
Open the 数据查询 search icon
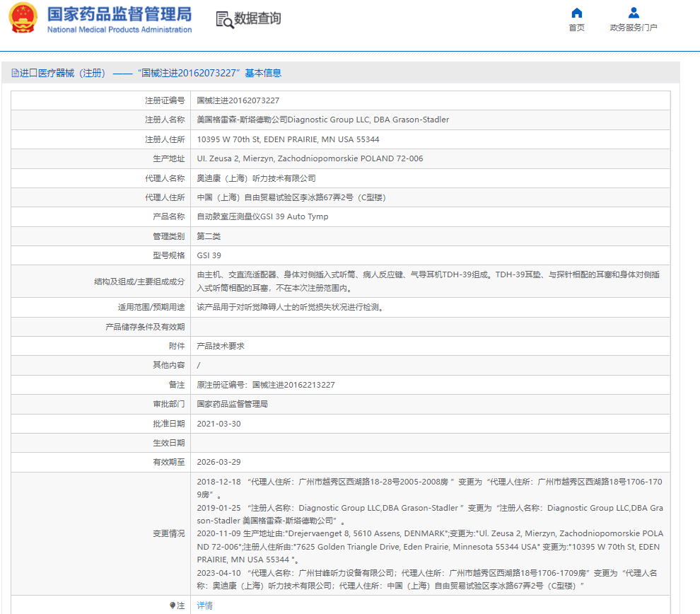point(225,20)
